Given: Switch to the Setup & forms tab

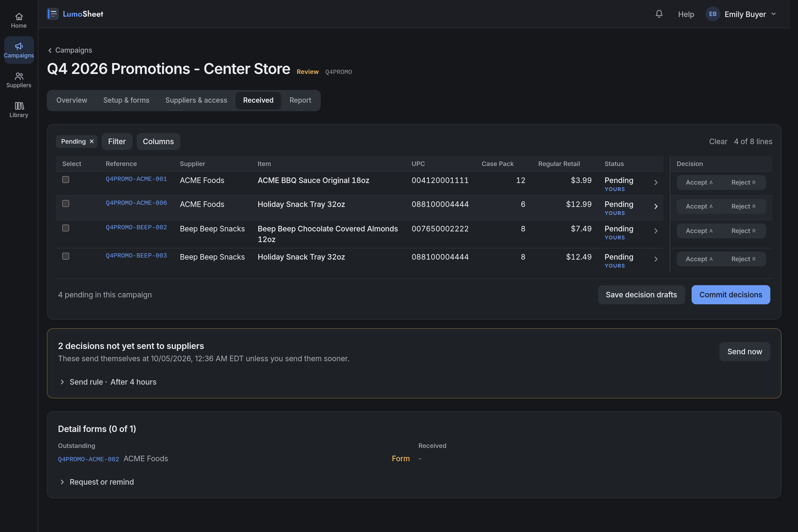Looking at the screenshot, I should click(126, 100).
